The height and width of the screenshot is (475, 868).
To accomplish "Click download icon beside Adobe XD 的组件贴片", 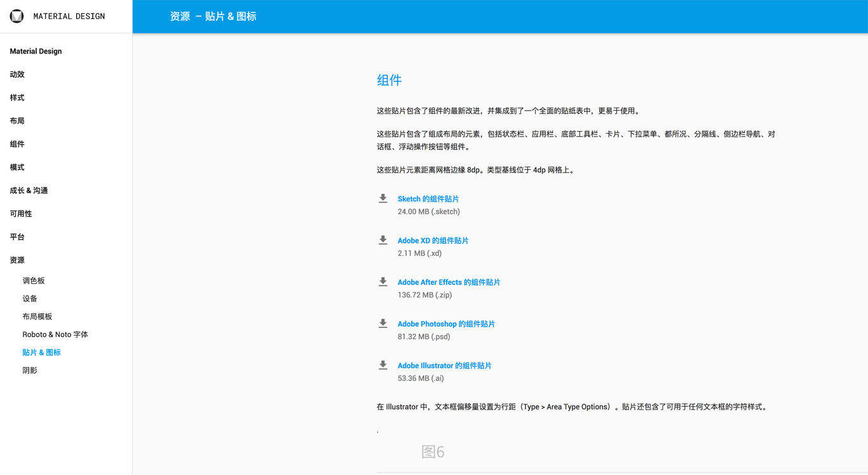I will [383, 240].
